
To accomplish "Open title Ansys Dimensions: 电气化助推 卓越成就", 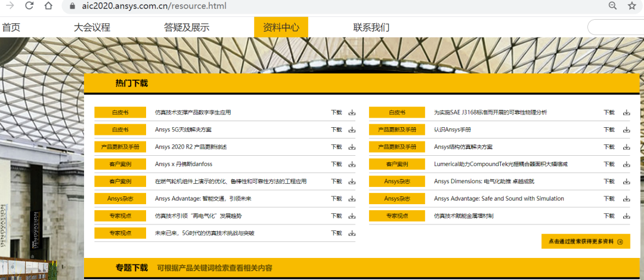I will tap(484, 181).
